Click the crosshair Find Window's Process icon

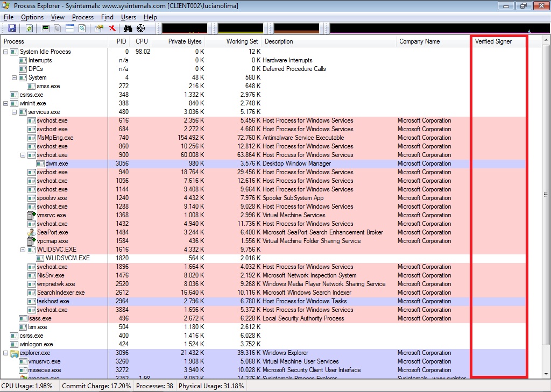pos(140,28)
